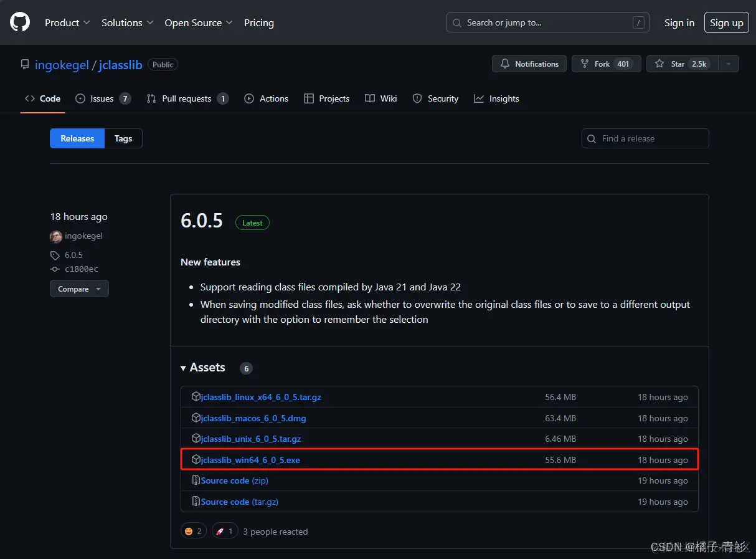Download jclasslib_win64_6_0_5.exe
The height and width of the screenshot is (559, 756).
click(x=250, y=460)
